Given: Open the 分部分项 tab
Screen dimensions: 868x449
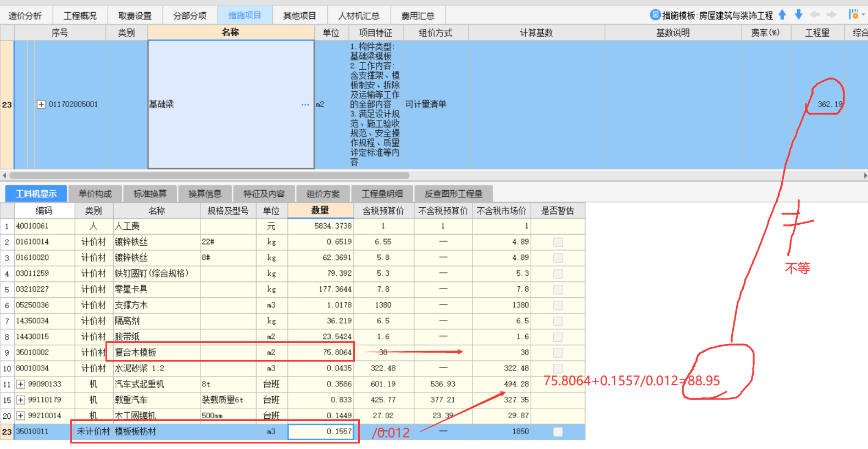Looking at the screenshot, I should (190, 16).
